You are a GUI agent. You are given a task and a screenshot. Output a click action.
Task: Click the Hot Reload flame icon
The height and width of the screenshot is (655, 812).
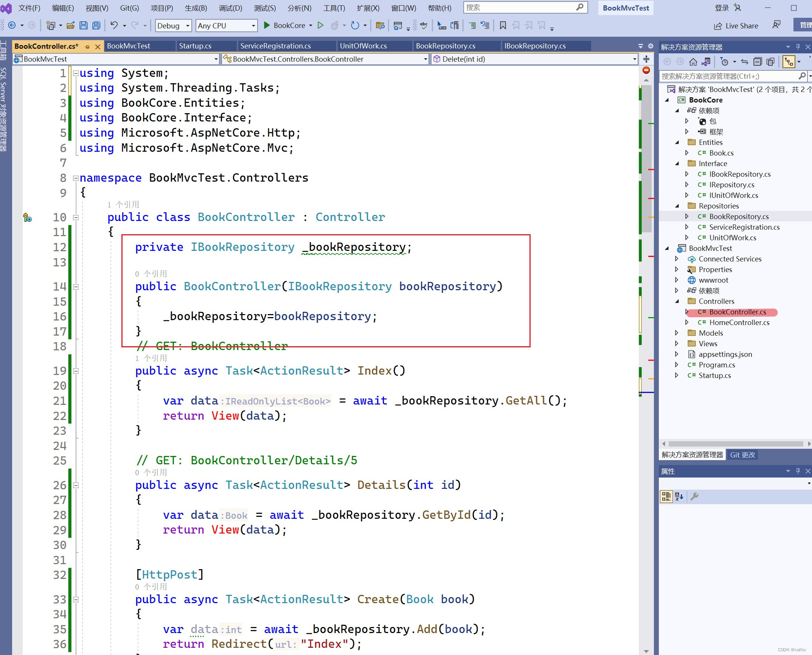click(334, 25)
